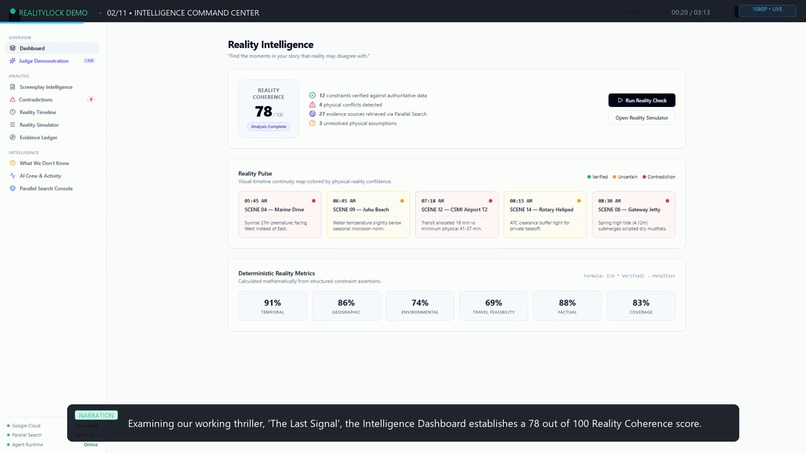Click the Reality Simulator icon in the sidebar
The image size is (806, 453).
(12, 124)
